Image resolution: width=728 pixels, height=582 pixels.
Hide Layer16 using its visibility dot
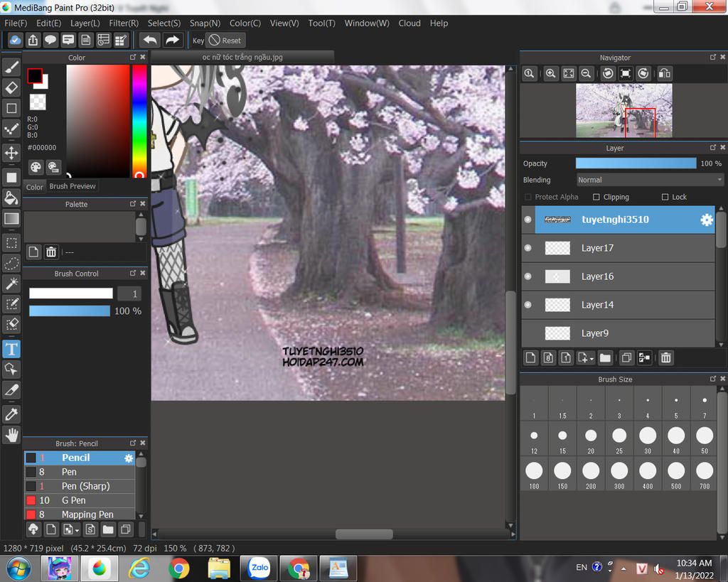(528, 276)
